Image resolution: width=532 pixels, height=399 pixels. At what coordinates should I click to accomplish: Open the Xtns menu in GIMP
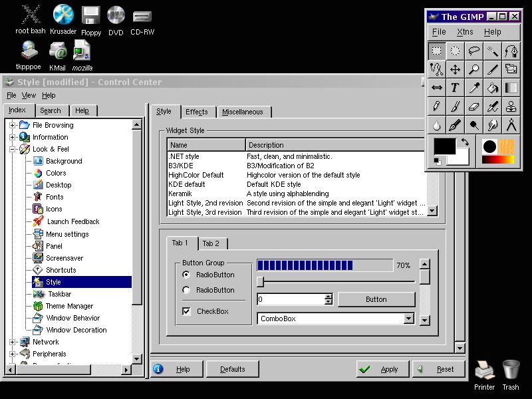[x=465, y=31]
